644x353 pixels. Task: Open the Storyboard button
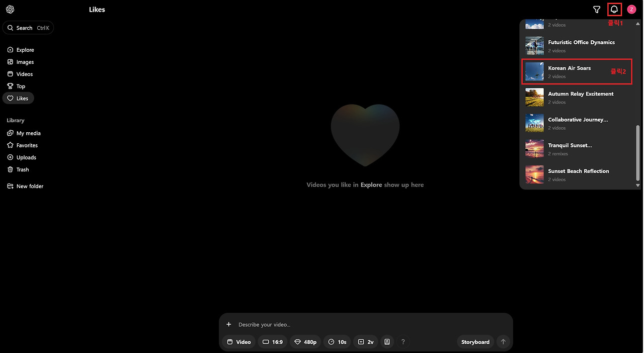pyautogui.click(x=475, y=342)
